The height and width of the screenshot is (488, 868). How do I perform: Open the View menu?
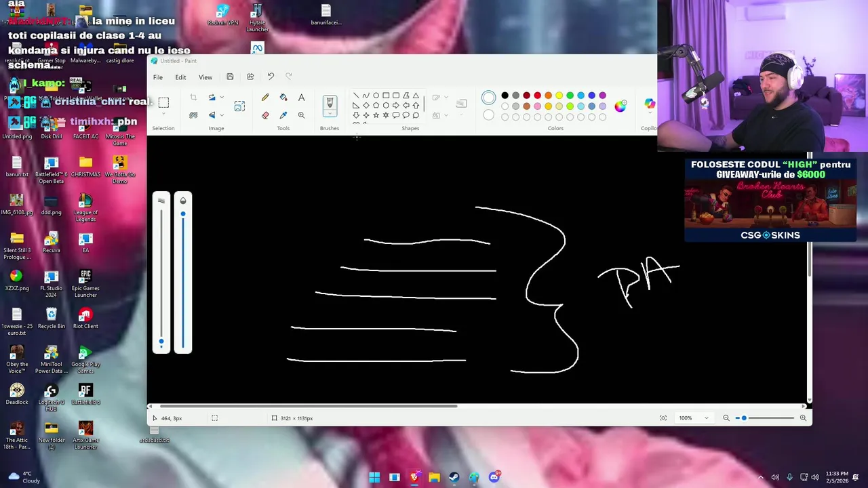tap(205, 77)
